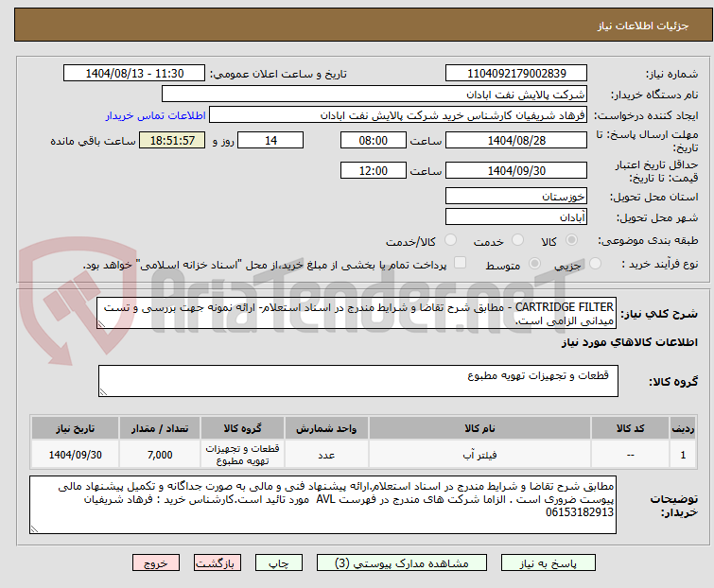Click the نام کالا column header
The image size is (714, 588).
(479, 428)
